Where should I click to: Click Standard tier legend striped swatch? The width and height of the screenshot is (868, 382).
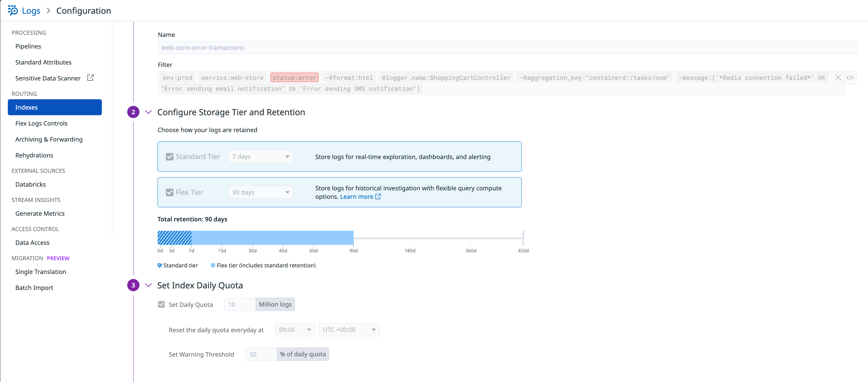(160, 265)
